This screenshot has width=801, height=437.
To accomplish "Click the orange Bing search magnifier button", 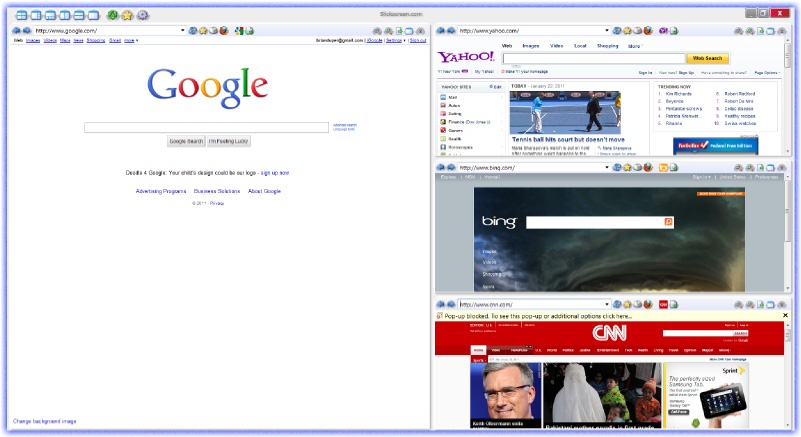I will (x=668, y=222).
